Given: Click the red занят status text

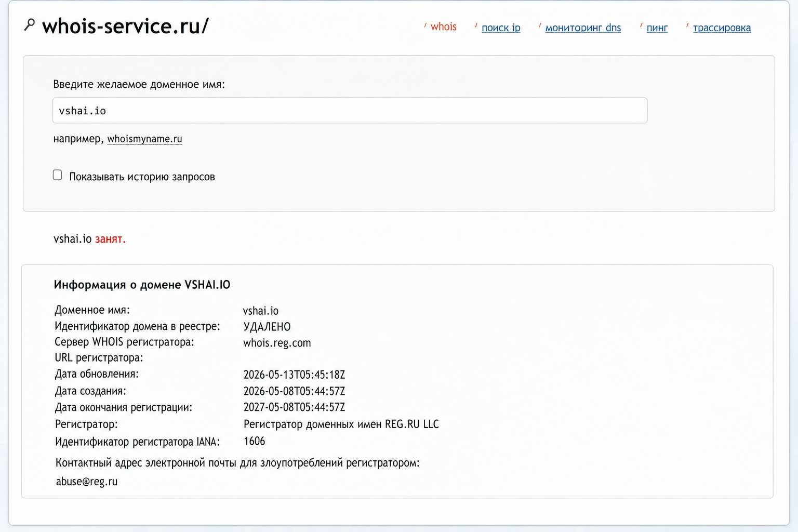Looking at the screenshot, I should point(110,239).
